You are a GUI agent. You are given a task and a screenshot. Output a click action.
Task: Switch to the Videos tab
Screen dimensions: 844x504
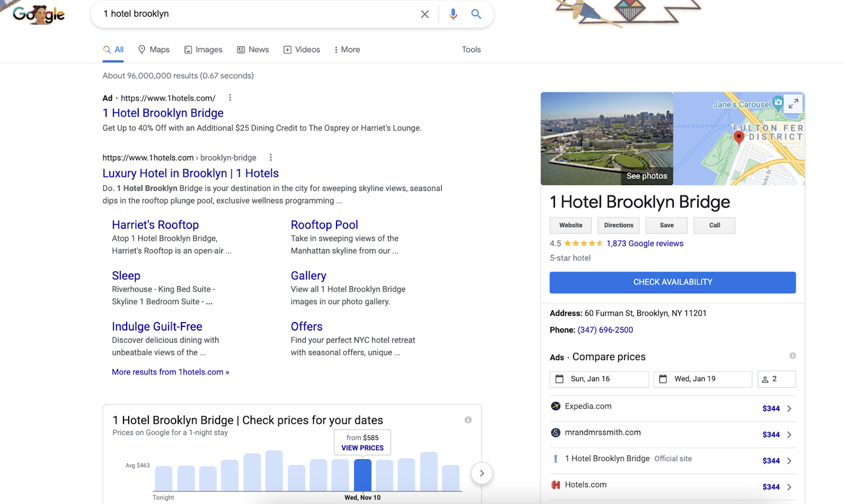(302, 50)
